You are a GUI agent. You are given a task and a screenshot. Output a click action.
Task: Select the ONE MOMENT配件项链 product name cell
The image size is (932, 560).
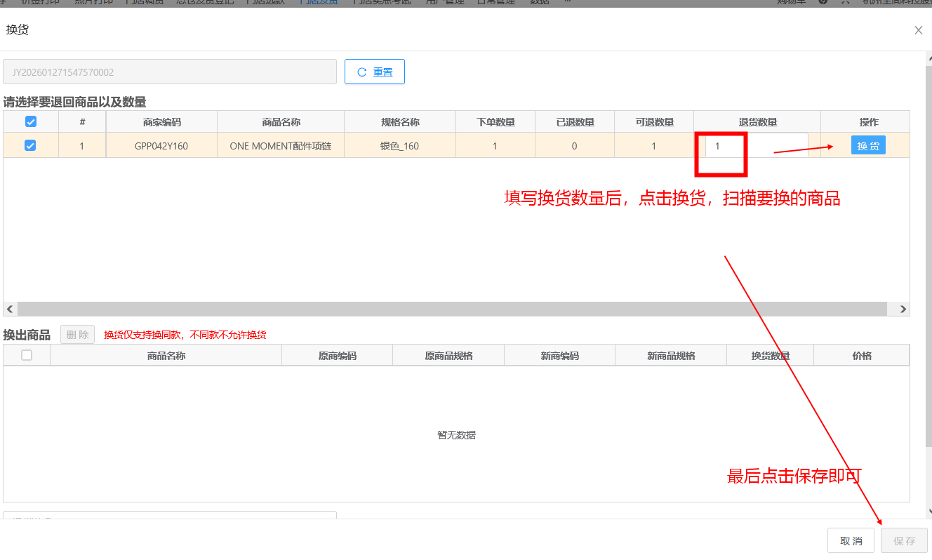tap(281, 146)
